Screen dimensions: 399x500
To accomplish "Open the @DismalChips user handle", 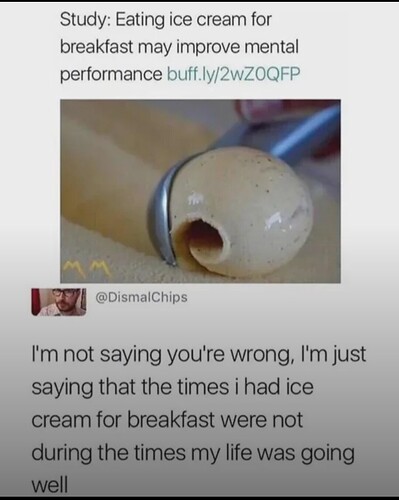I will (x=142, y=297).
